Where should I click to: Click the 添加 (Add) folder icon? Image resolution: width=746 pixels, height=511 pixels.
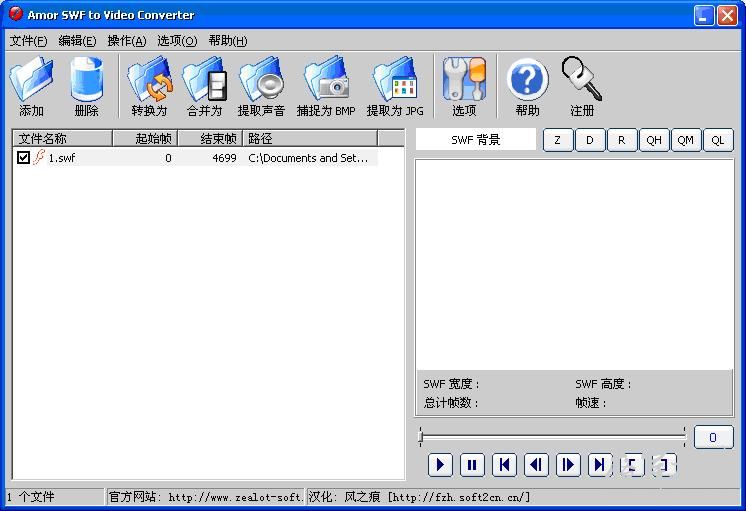pos(31,80)
